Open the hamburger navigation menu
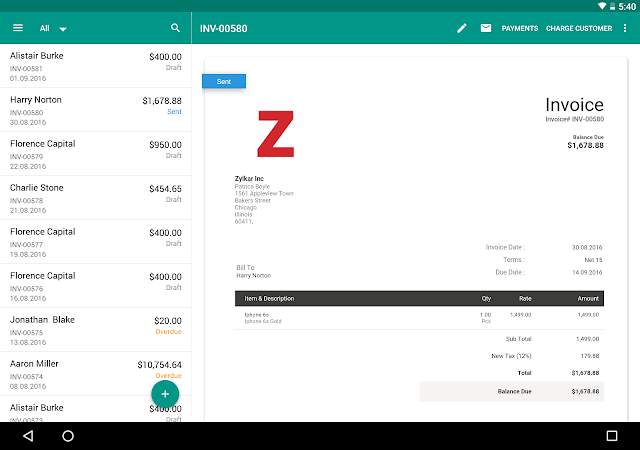The image size is (640, 450). pos(17,28)
